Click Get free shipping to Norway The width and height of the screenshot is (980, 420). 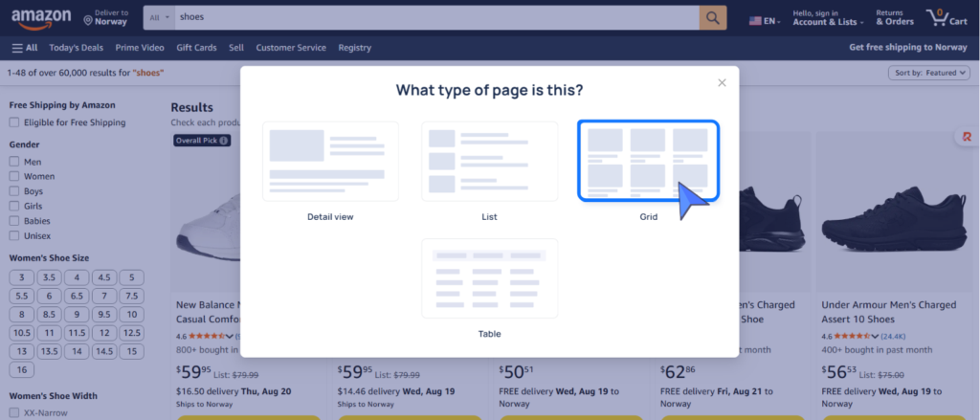click(908, 48)
